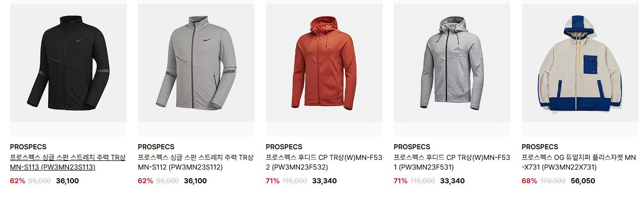Select PROSPECS brand above the black jacket title

(28, 147)
